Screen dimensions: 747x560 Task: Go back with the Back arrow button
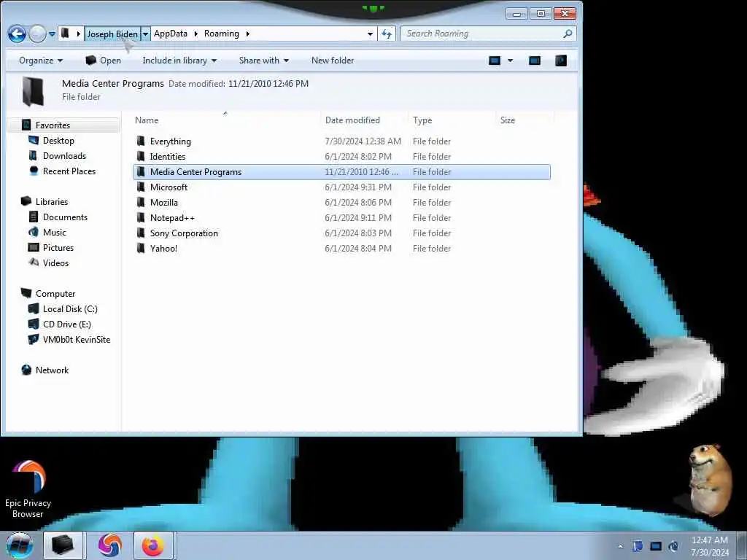[17, 34]
